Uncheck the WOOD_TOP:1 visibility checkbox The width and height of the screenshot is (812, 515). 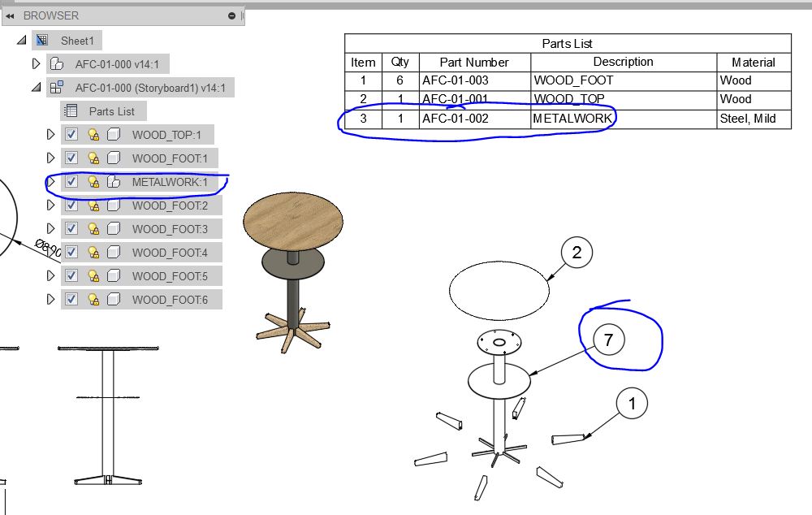pyautogui.click(x=71, y=134)
